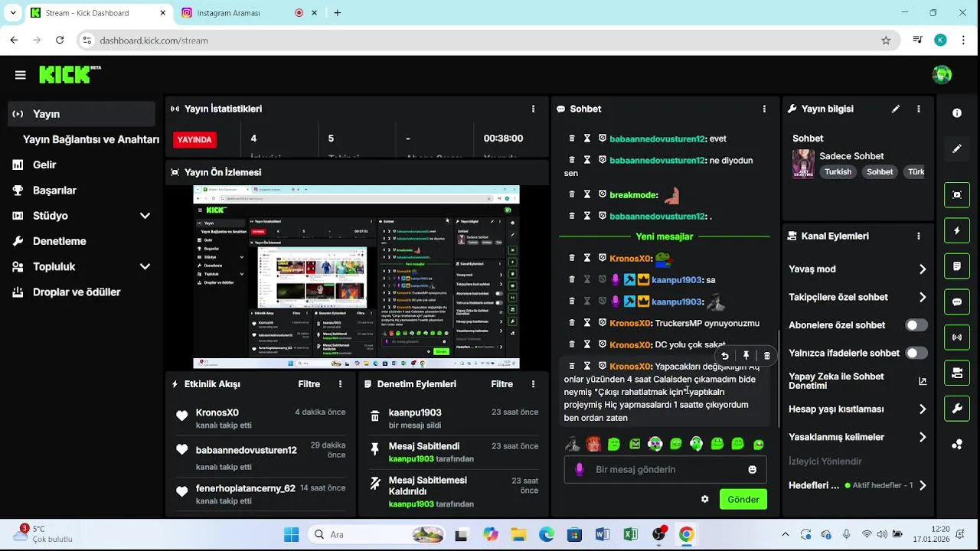Image resolution: width=980 pixels, height=551 pixels.
Task: Open Yayın Bağlantısı ve Anahtarı page
Action: pos(90,139)
